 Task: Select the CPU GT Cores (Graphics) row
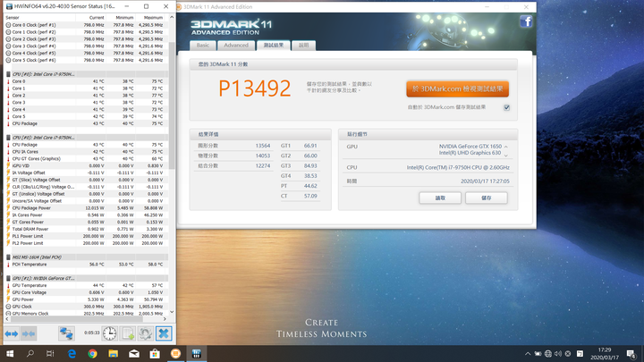coord(86,159)
